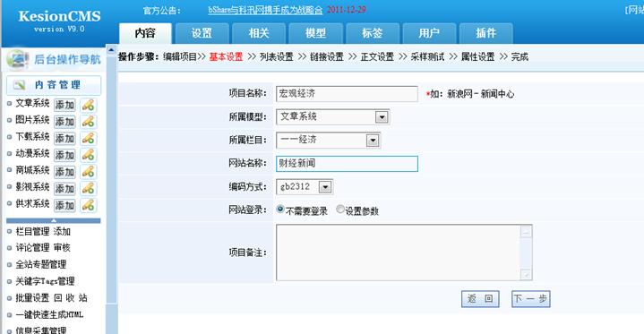
Task: Open 文章系统 in the sidebar
Action: click(32, 103)
